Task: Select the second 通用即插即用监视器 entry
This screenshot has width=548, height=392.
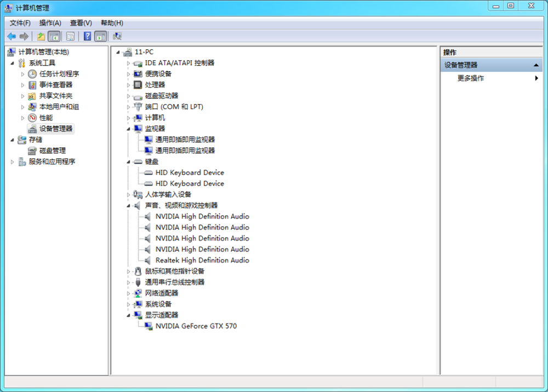Action: click(185, 151)
